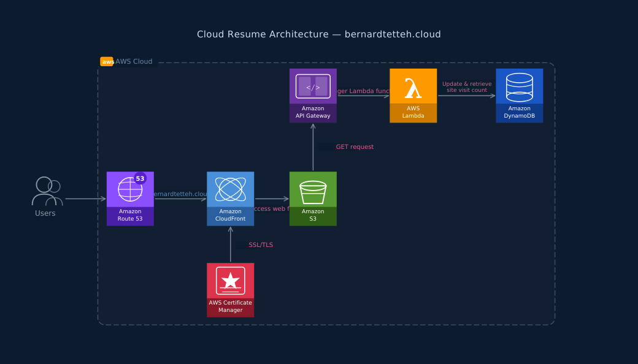Click the DynamoDB database cylinder icon
Viewport: 638px width, 364px height.
(x=519, y=87)
